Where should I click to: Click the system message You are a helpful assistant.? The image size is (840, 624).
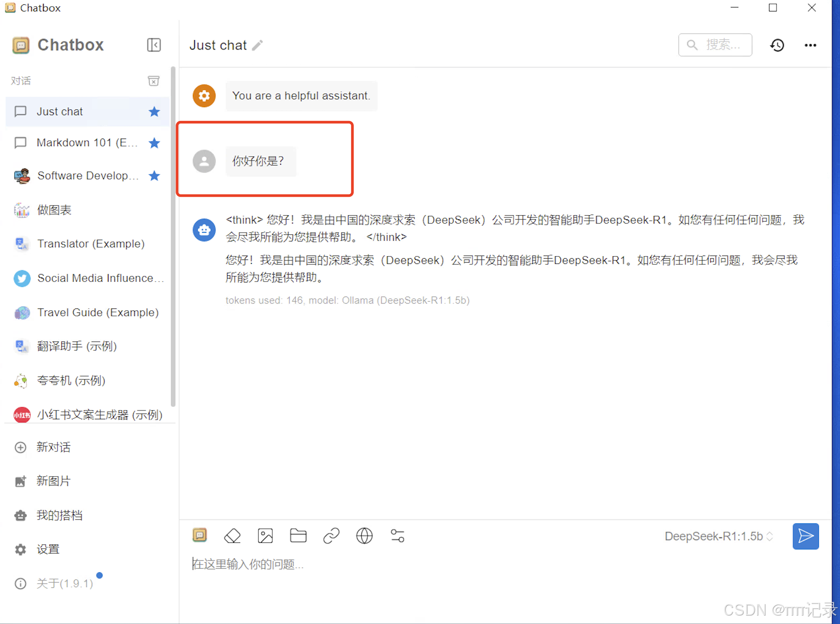point(301,96)
